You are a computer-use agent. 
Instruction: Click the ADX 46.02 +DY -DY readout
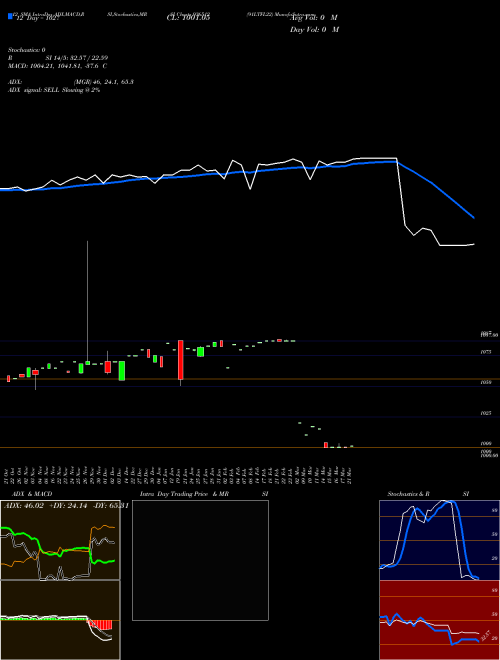point(66,506)
